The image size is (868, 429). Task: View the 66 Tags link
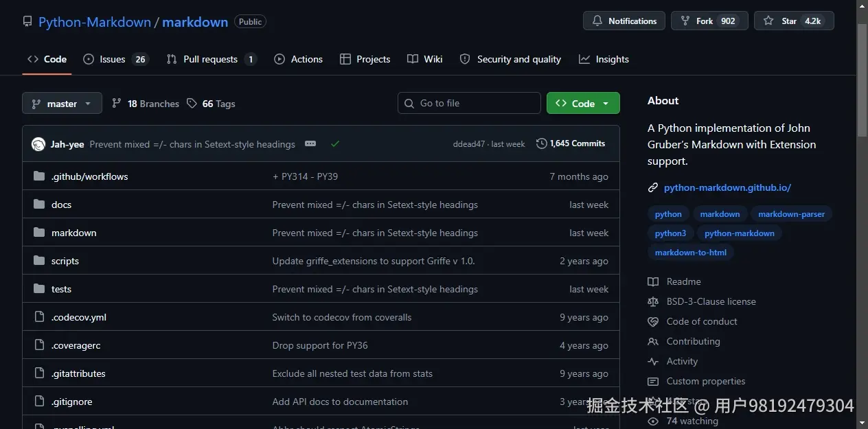pos(212,104)
